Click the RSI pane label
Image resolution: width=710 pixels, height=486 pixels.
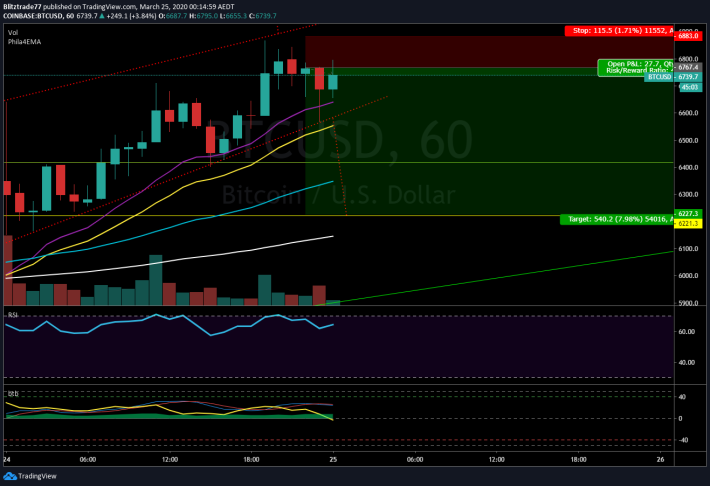[13, 315]
